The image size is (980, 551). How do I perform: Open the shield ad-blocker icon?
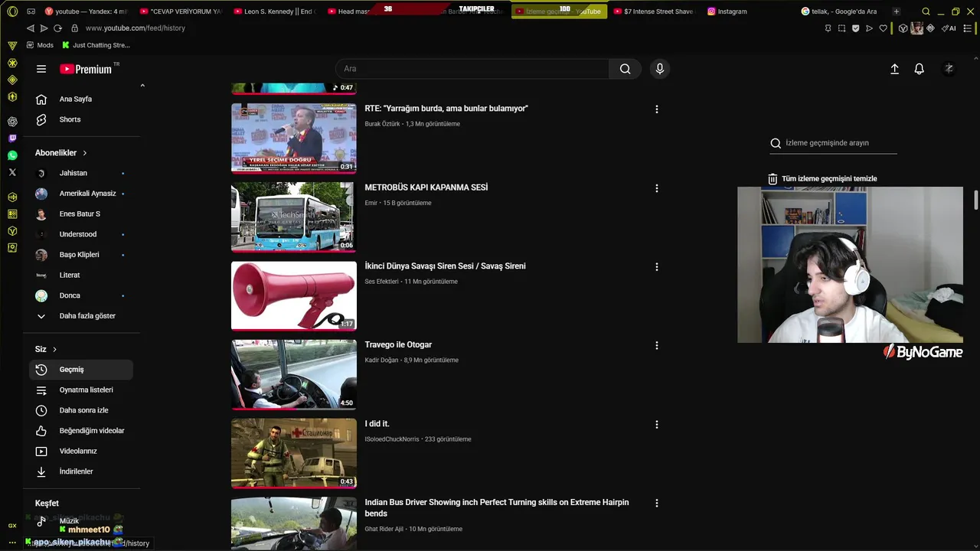click(855, 28)
